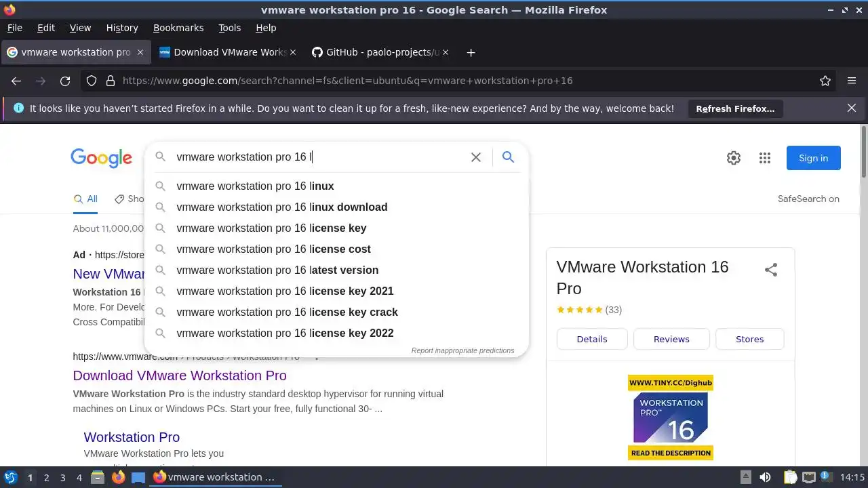
Task: Choose suggestion ending 'linux download'
Action: coord(336,207)
